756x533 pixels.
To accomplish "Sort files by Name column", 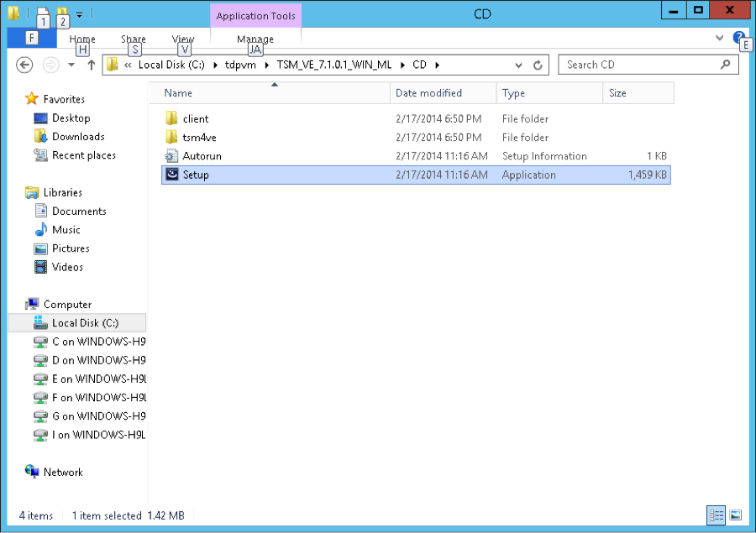I will (x=270, y=93).
